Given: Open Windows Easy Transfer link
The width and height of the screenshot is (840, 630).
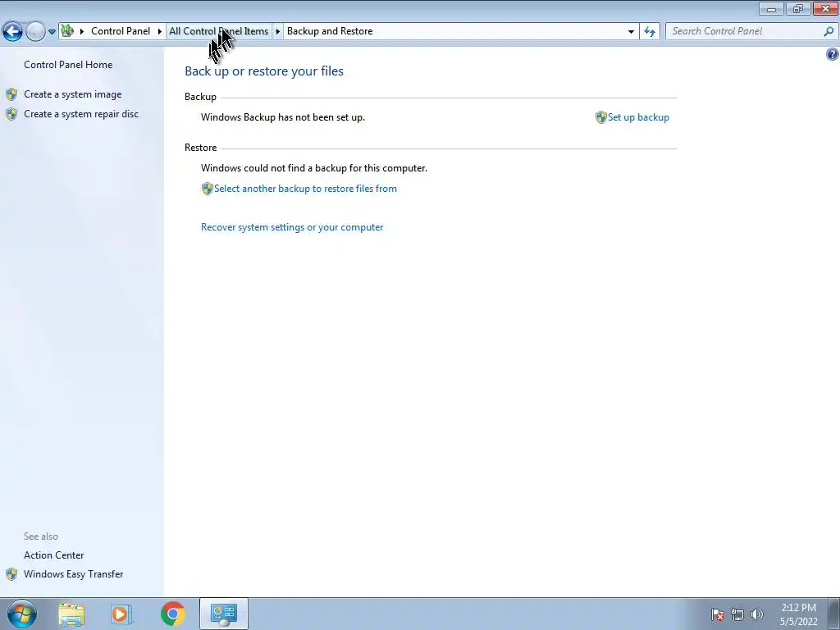Looking at the screenshot, I should tap(73, 574).
